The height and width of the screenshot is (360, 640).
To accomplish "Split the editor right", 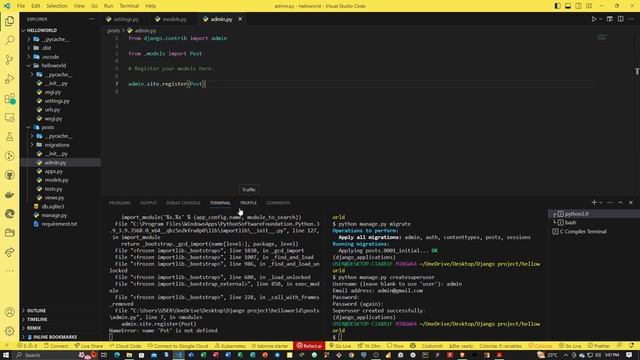I will pos(620,19).
